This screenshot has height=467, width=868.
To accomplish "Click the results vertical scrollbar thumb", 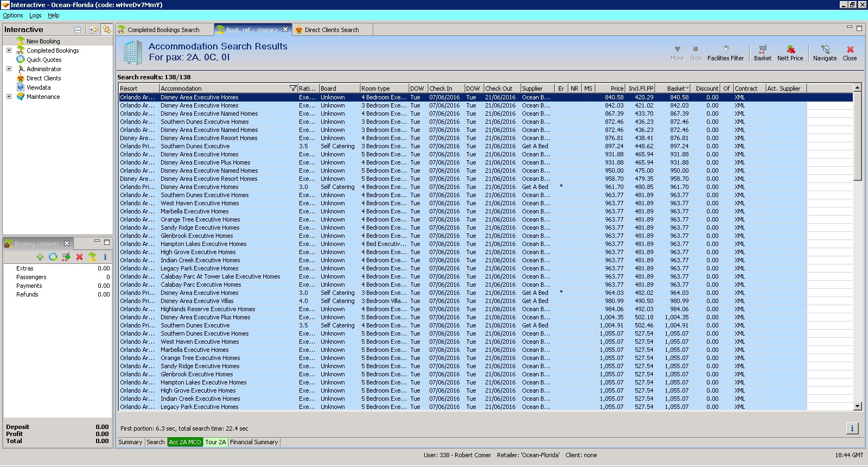I will [x=857, y=136].
